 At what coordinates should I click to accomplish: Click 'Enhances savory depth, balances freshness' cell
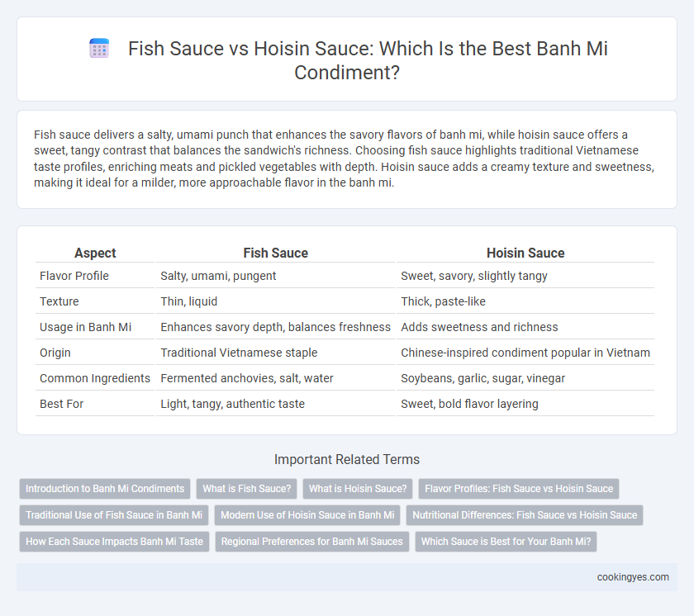275,327
